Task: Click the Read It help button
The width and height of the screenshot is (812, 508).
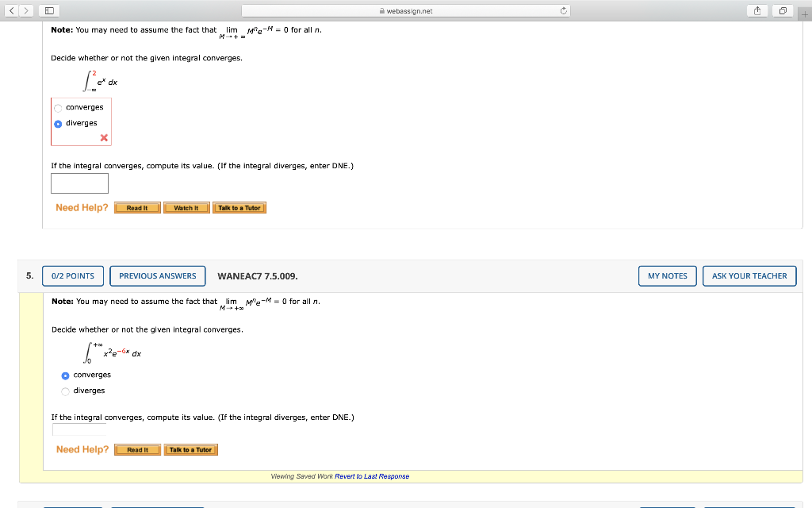Action: coord(136,207)
